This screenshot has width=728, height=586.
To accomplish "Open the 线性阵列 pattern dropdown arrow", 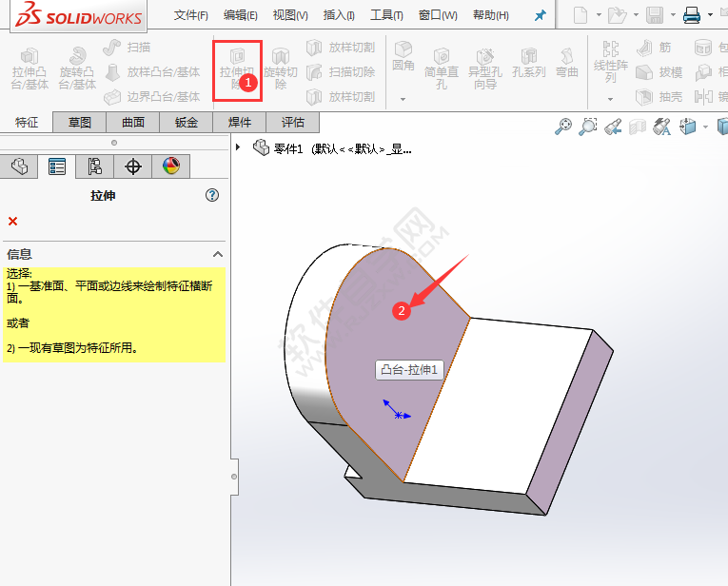I will 611,99.
